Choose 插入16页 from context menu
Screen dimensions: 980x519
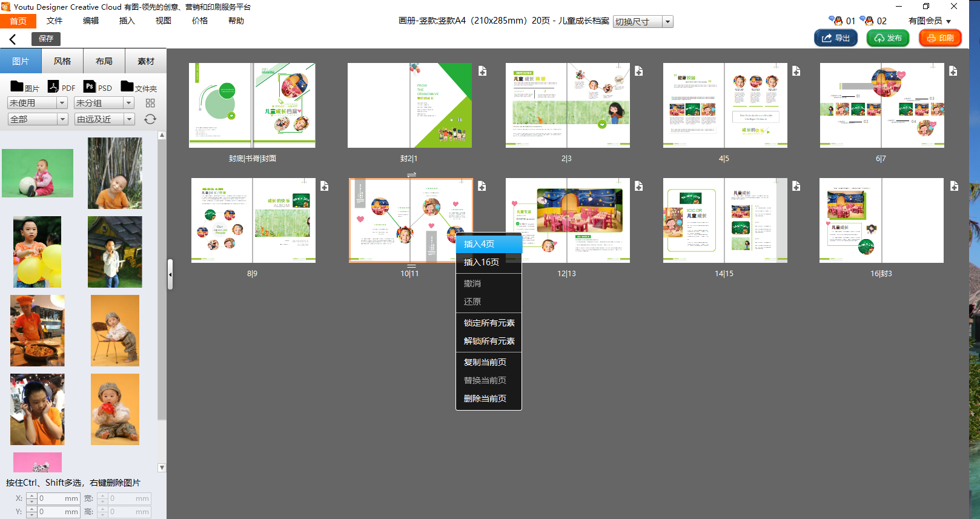(x=482, y=262)
